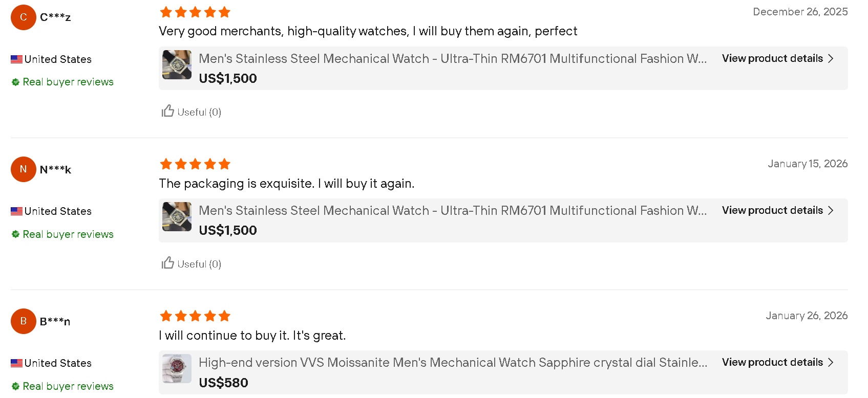Click five-star rating on January 15 review
The height and width of the screenshot is (398, 868).
point(195,164)
